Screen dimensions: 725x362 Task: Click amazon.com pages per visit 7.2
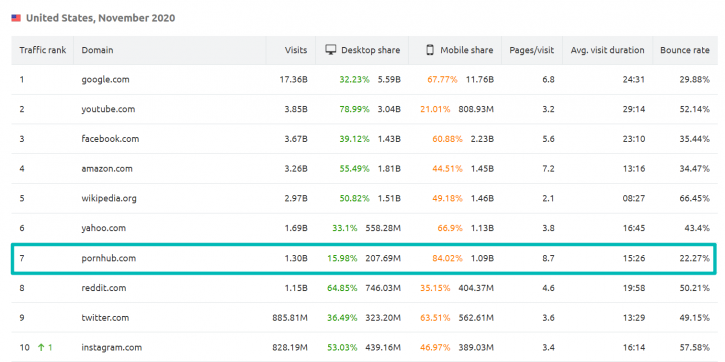[548, 168]
